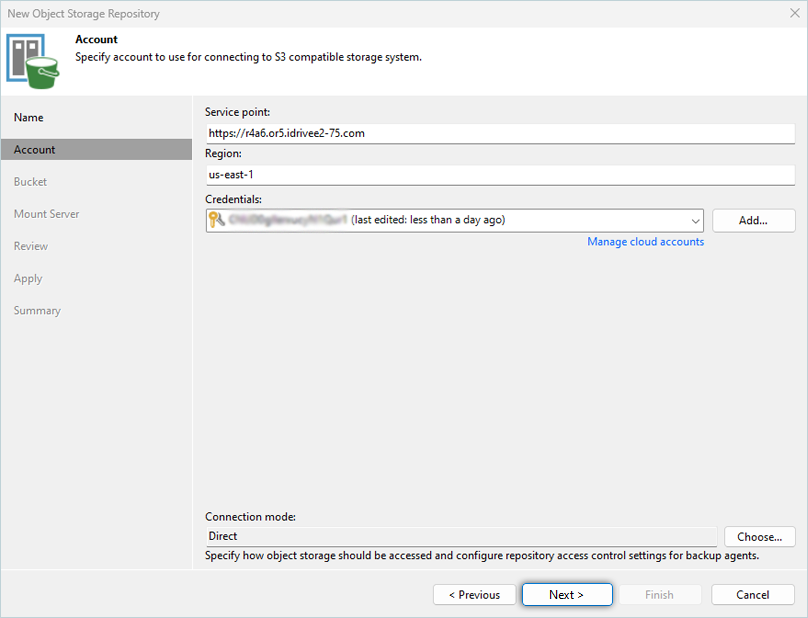Proceed with the Next button
This screenshot has width=808, height=618.
[x=566, y=595]
